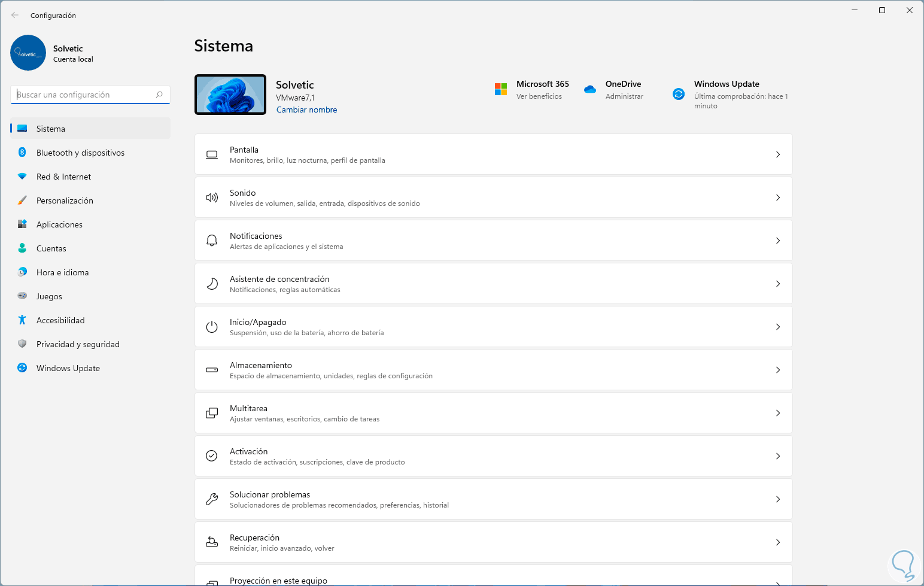Click the Bluetooth y dispositivos sidebar icon
The image size is (924, 586).
(x=22, y=153)
